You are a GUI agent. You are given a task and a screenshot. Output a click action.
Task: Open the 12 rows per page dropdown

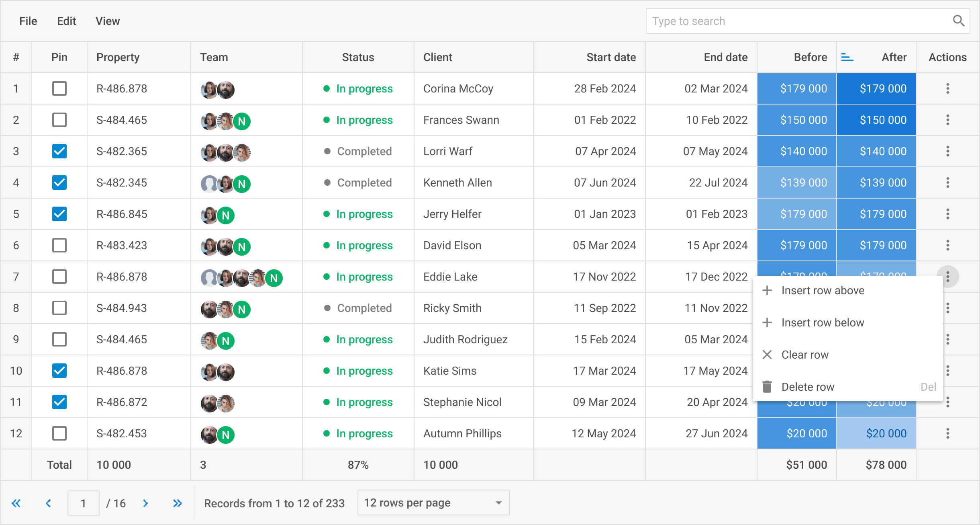pyautogui.click(x=433, y=502)
